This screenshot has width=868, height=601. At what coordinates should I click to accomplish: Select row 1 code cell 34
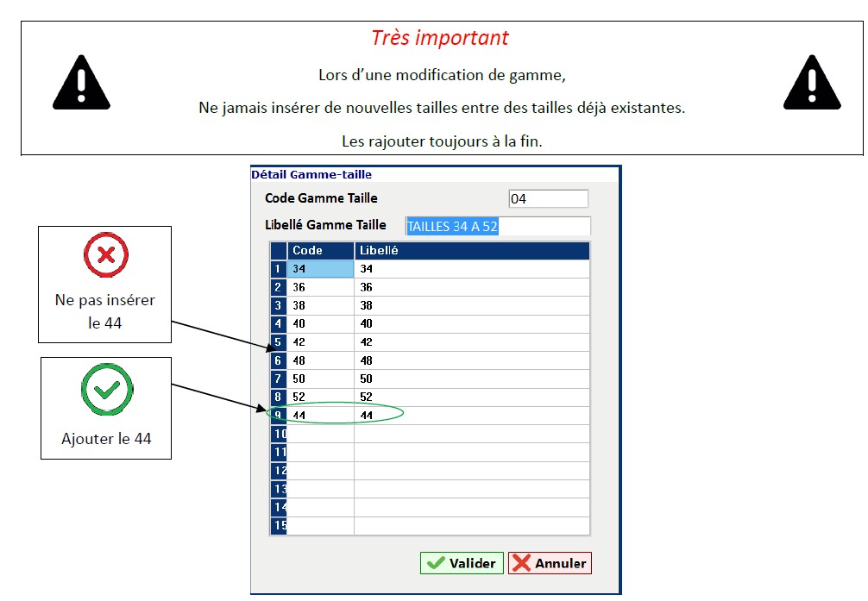(x=320, y=269)
